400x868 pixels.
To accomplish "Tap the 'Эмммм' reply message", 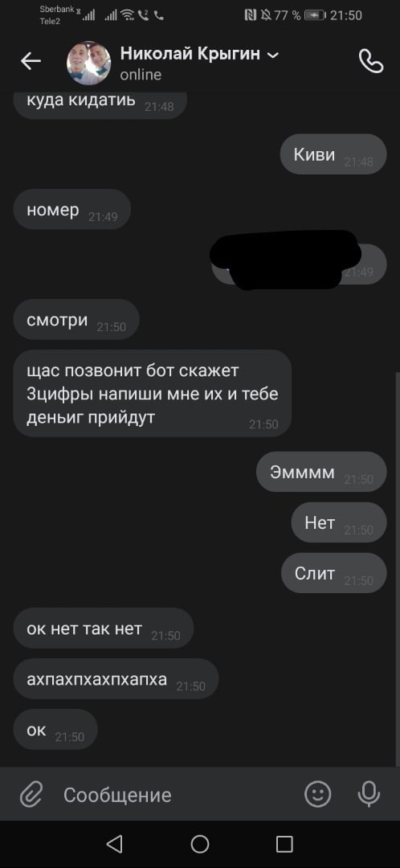I will pyautogui.click(x=321, y=472).
